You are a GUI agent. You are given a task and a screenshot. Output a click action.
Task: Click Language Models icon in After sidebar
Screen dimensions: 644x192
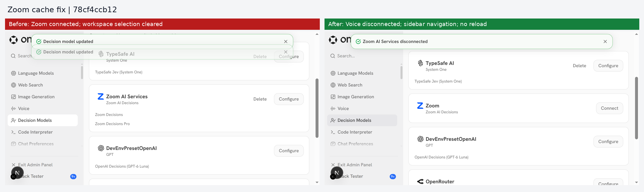click(333, 73)
